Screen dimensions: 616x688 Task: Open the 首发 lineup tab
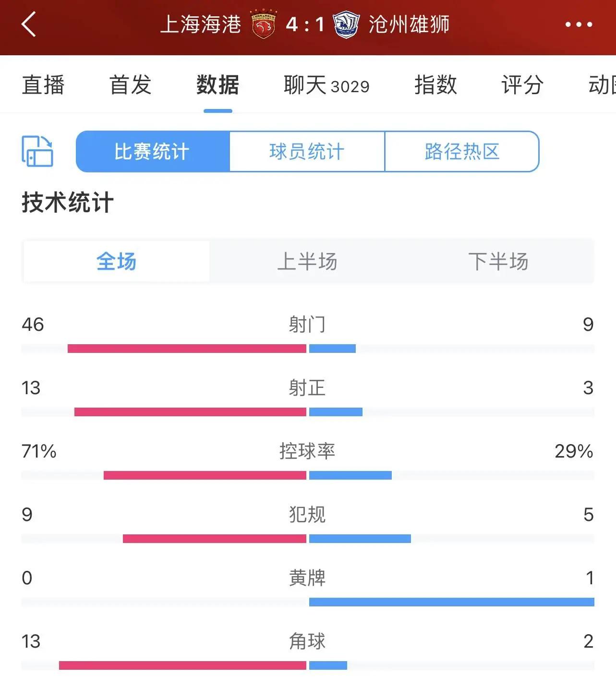tap(131, 85)
